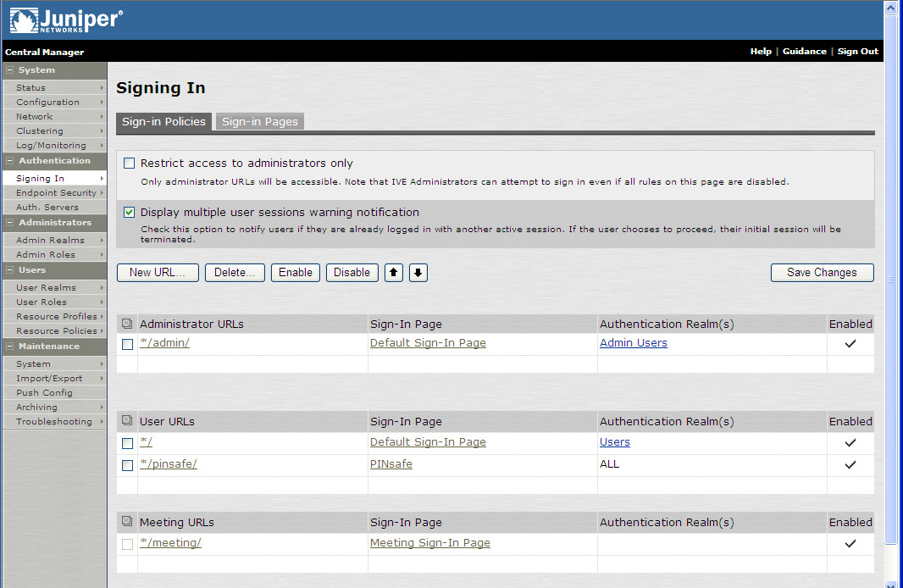Click the New URL... button
Image resolution: width=903 pixels, height=588 pixels.
[x=158, y=273]
